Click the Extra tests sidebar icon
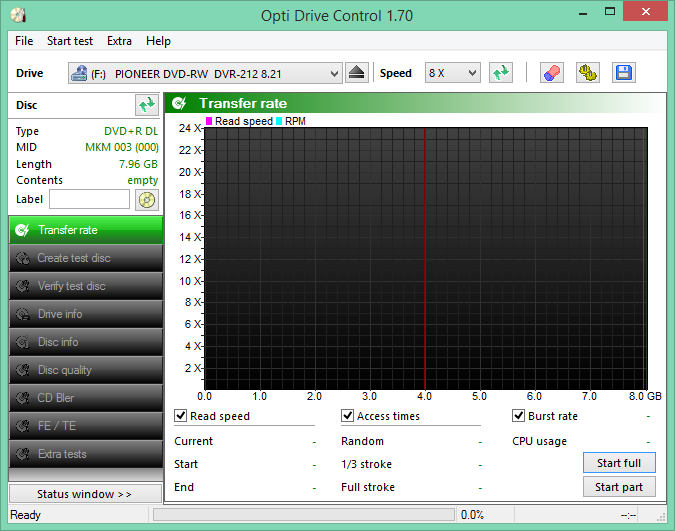The image size is (675, 531). coord(22,454)
